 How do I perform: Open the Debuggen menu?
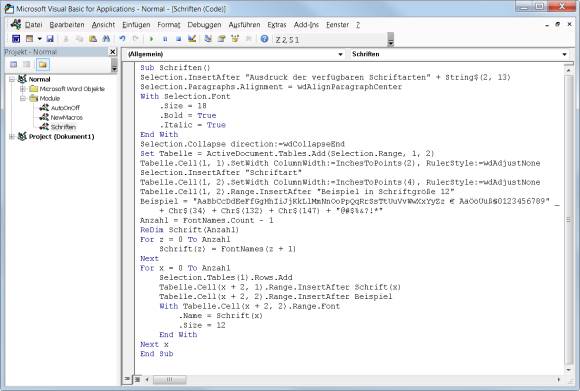pos(204,25)
